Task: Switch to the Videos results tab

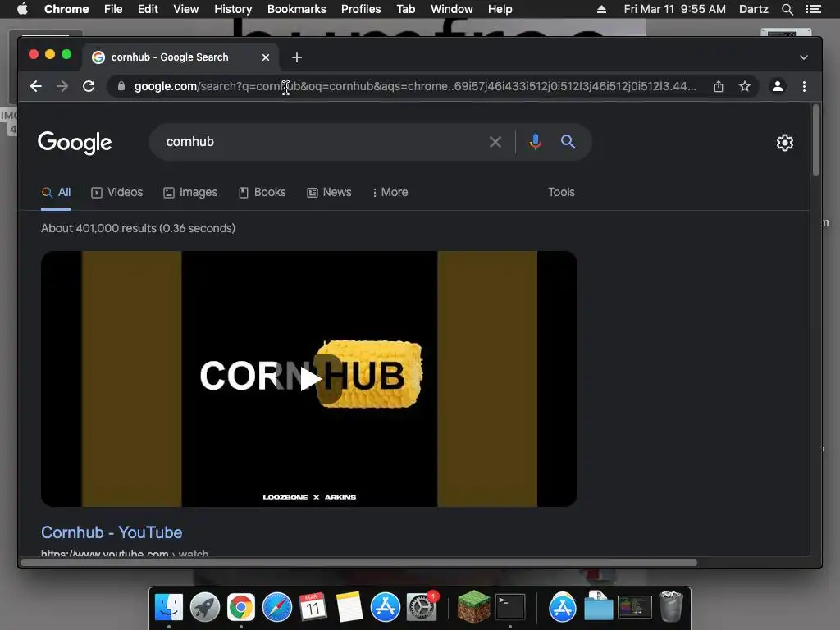Action: tap(117, 192)
